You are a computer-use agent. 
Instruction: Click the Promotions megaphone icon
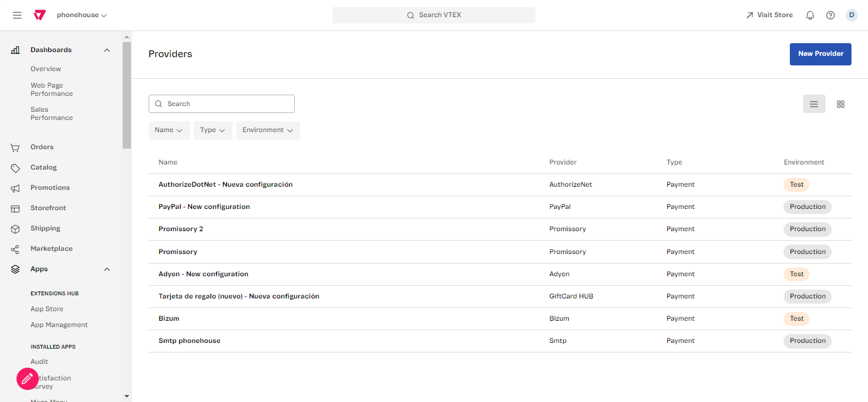click(15, 188)
